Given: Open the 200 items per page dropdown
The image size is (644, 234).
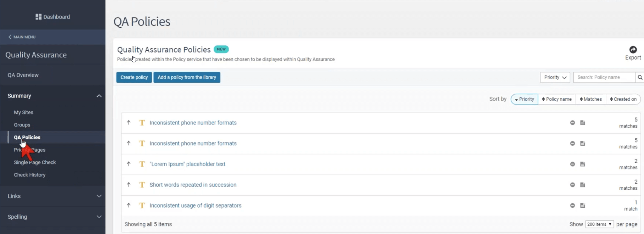Looking at the screenshot, I should point(599,224).
